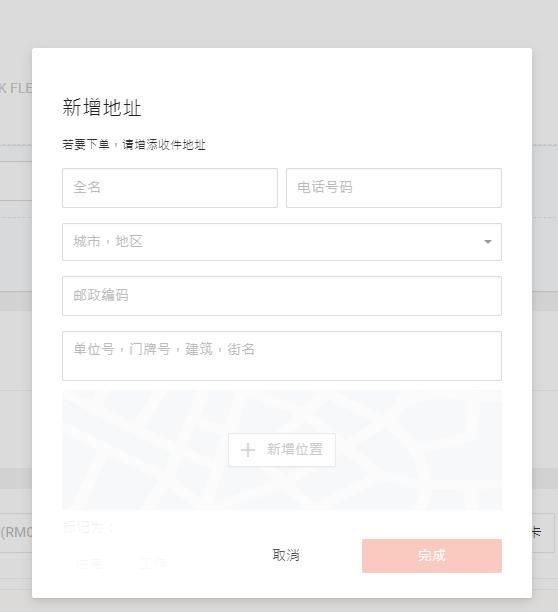Click the (RM0 field behind the dialog
This screenshot has height=612, width=558.
[x=16, y=532]
